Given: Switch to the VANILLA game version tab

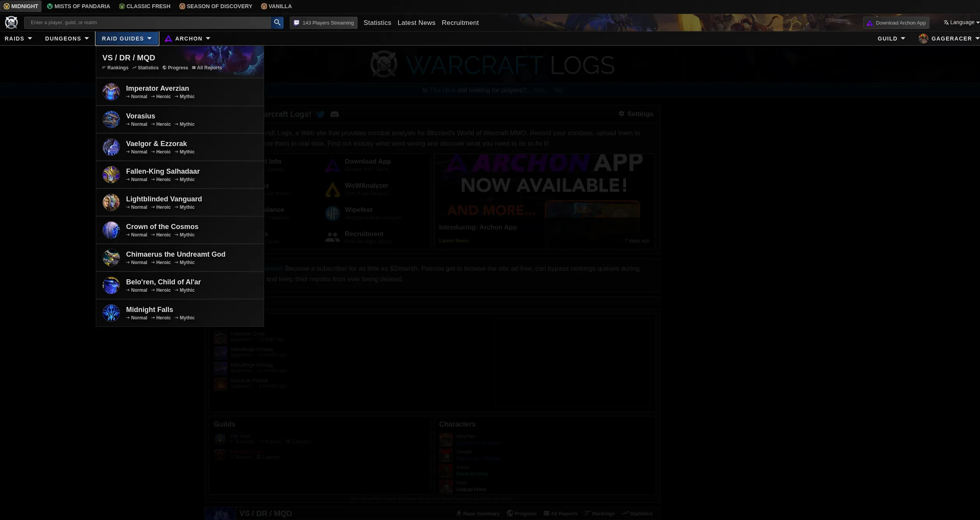Looking at the screenshot, I should (x=277, y=6).
